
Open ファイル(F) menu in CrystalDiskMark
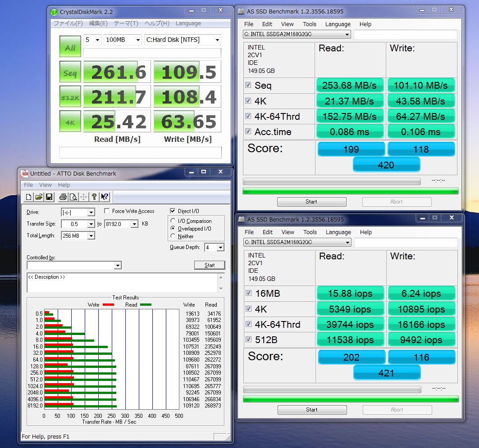[x=68, y=23]
